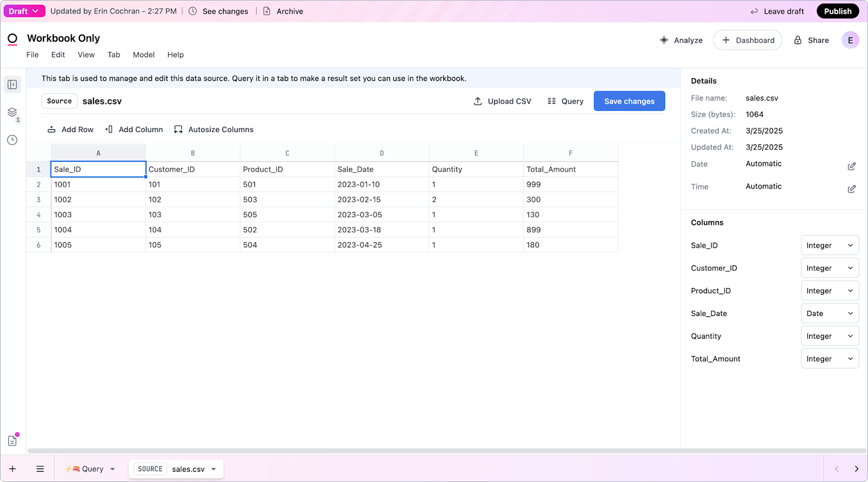The image size is (868, 482).
Task: Click the horizontal scrollbar
Action: pos(446,451)
